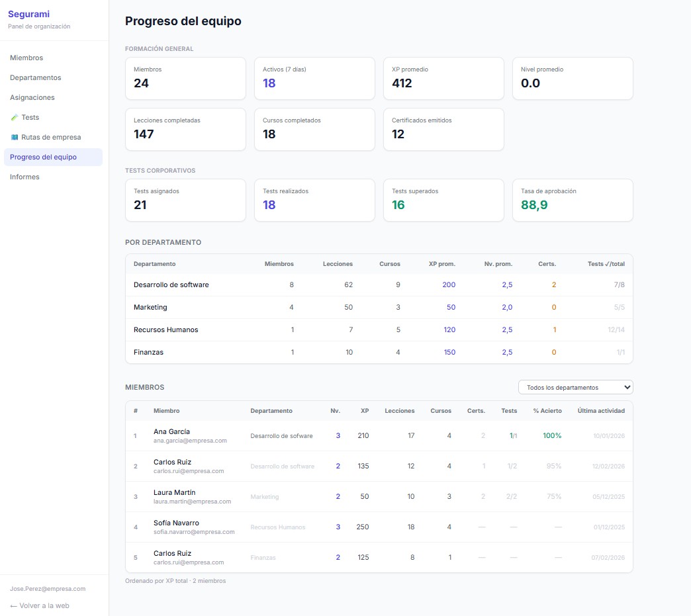Viewport: 691px width, 616px height.
Task: Click the Certificados emitidos stat card
Action: tap(443, 129)
